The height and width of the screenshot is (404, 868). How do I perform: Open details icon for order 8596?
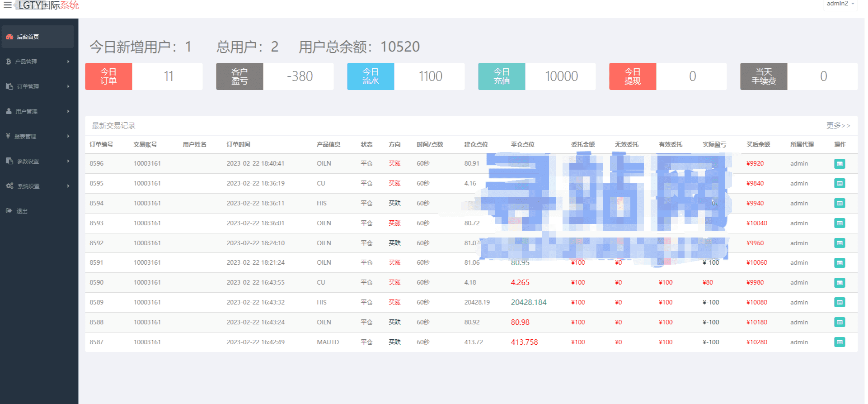coord(840,164)
